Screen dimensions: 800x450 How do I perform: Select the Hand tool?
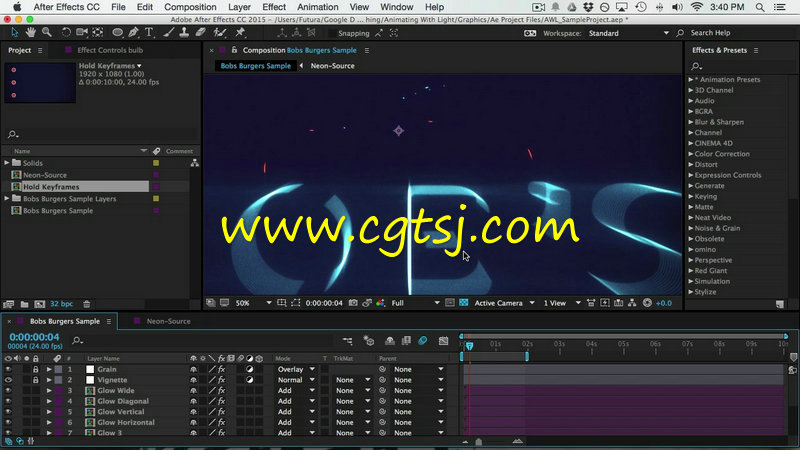click(31, 33)
